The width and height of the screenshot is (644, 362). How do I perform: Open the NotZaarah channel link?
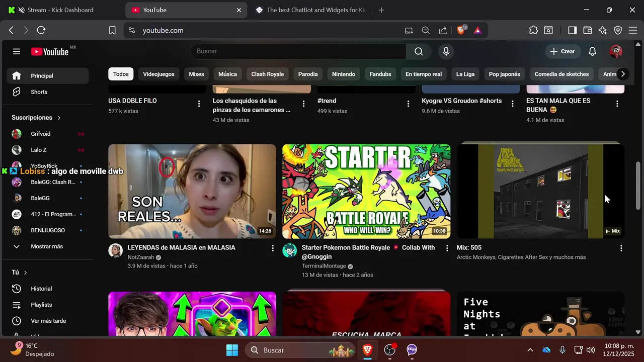[141, 257]
